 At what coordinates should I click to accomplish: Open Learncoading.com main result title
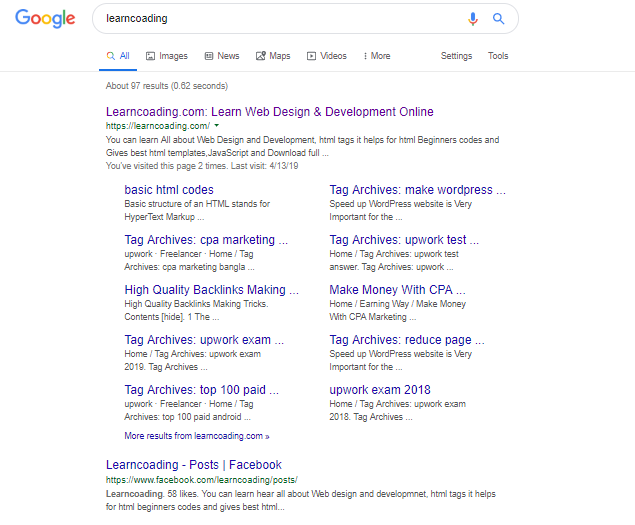tap(270, 112)
